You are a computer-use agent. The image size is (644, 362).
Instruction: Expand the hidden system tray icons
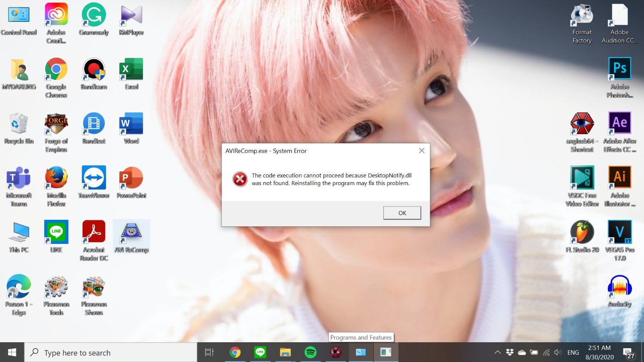(498, 352)
